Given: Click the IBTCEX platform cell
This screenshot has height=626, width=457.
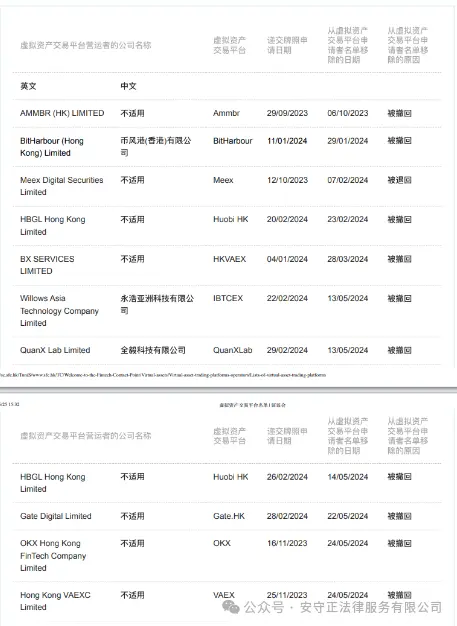Looking at the screenshot, I should click(x=228, y=298).
